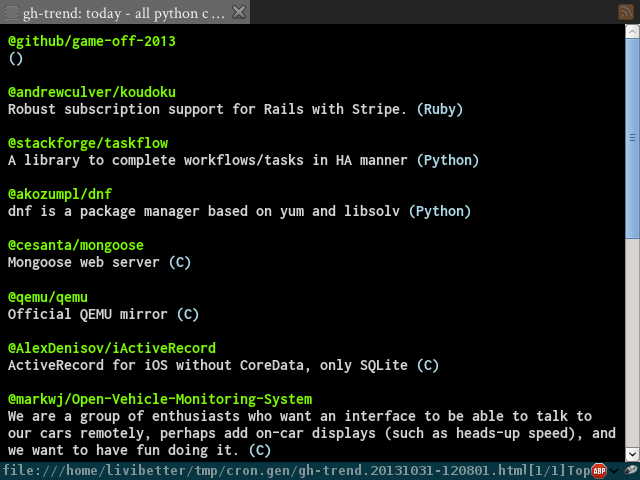Open the @stackforge/taskflow link
The width and height of the screenshot is (640, 480).
88,143
